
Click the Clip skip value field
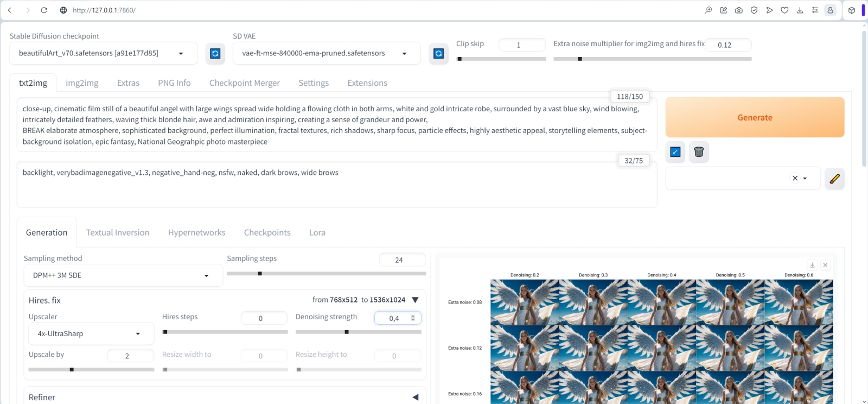pyautogui.click(x=522, y=45)
